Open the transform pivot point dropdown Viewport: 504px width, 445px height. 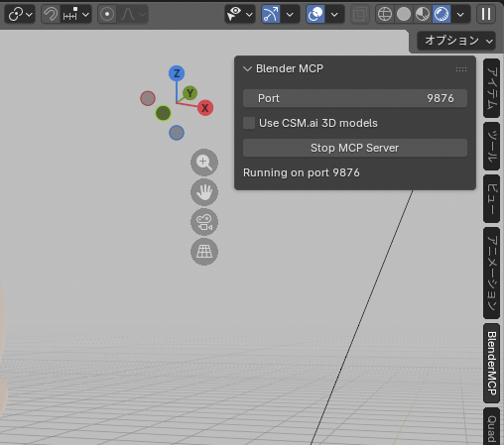point(20,14)
